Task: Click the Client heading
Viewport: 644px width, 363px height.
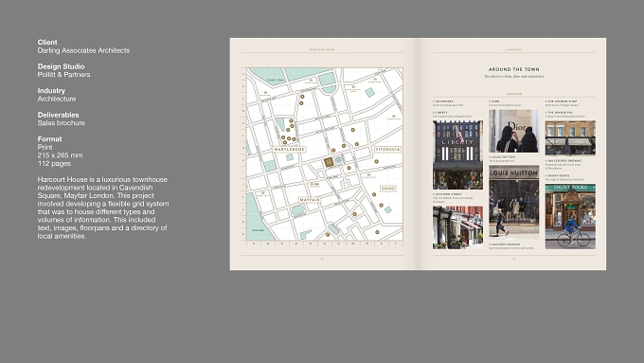Action: (x=47, y=43)
